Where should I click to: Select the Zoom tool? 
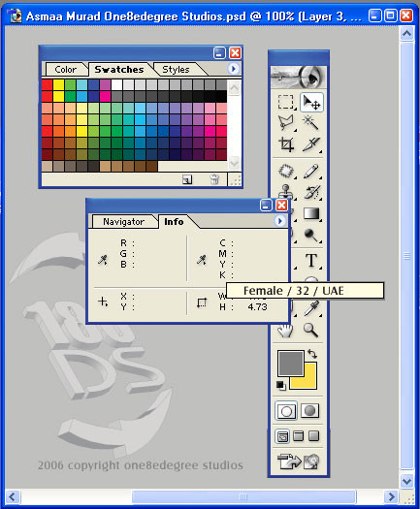pos(310,330)
